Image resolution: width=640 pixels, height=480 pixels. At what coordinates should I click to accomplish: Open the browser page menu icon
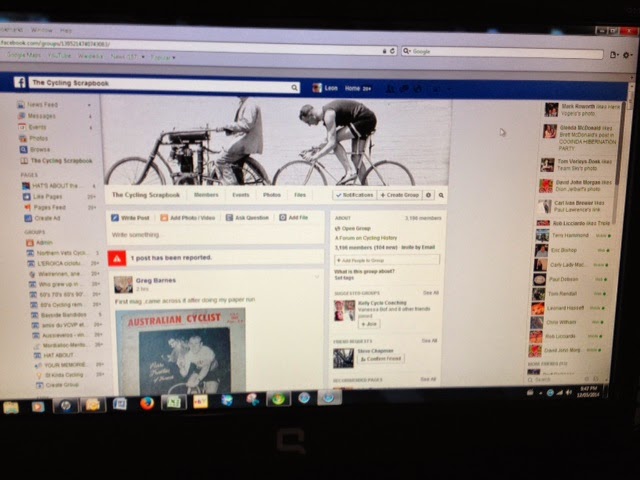click(x=614, y=54)
